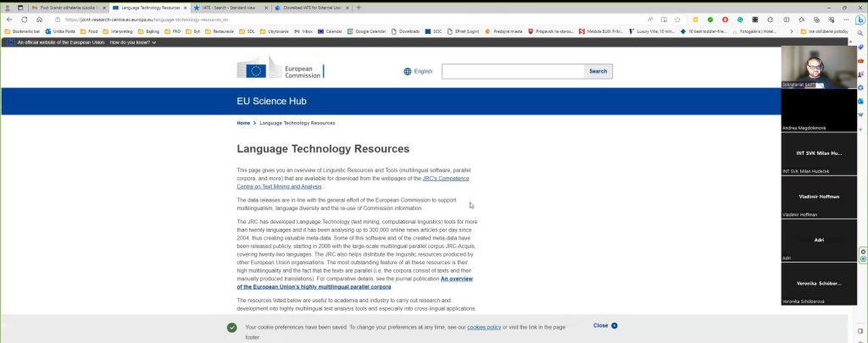Select INT SVK Milan Hudeček participant tile
This screenshot has height=343, width=868.
[x=819, y=154]
